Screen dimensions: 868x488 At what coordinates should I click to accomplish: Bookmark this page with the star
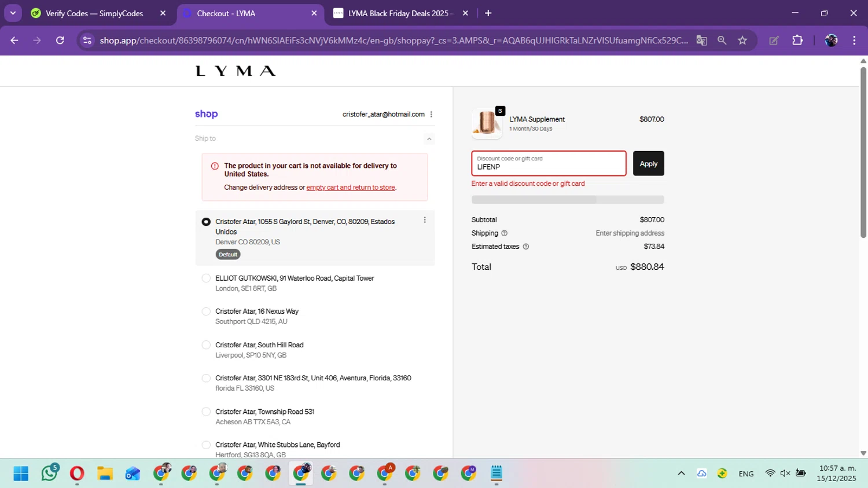coord(742,41)
